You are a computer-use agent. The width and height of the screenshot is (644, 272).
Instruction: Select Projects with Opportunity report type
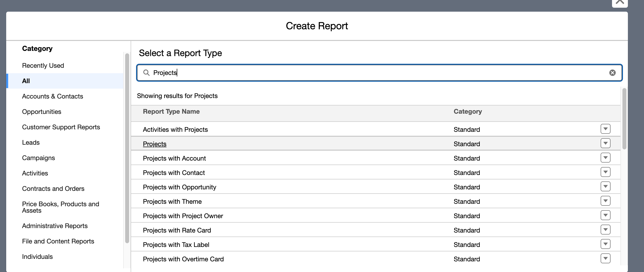coord(179,187)
